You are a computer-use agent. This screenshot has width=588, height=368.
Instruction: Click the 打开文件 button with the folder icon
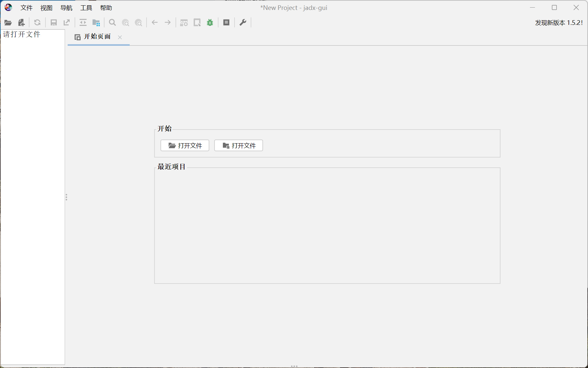[185, 146]
